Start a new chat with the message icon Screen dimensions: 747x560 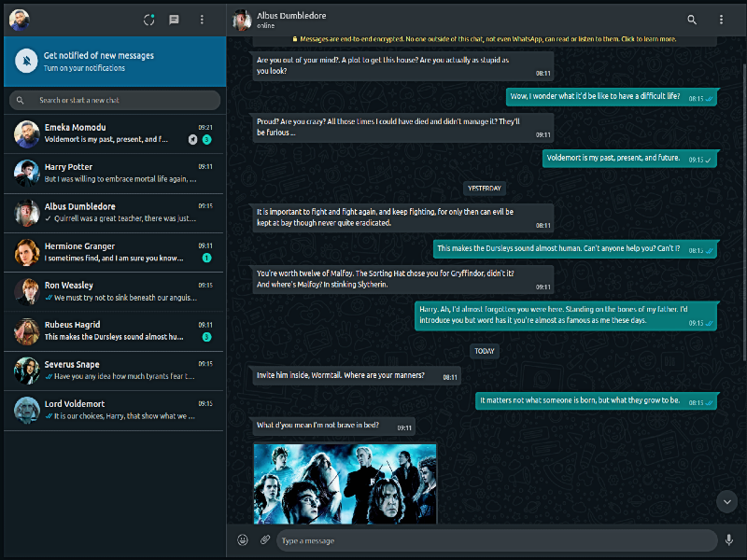point(174,20)
